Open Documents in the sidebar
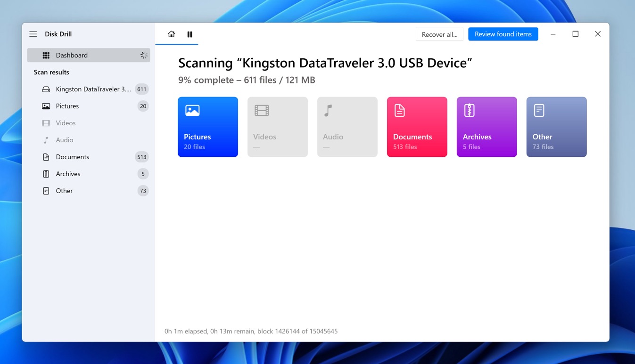The width and height of the screenshot is (635, 364). [89, 157]
